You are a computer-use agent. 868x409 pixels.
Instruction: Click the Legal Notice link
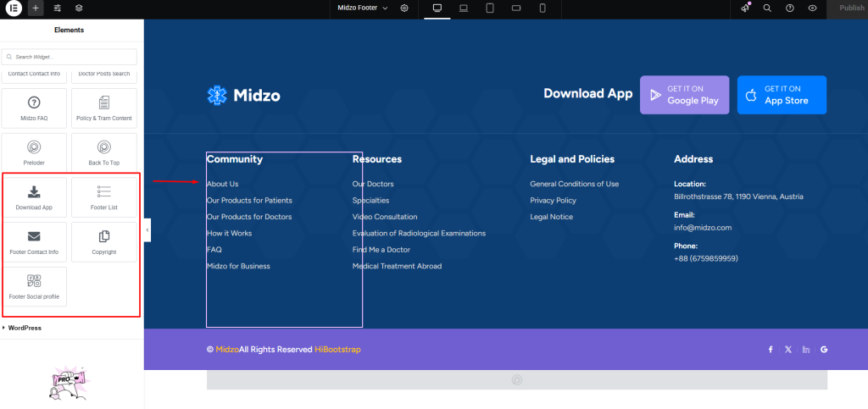(x=551, y=217)
